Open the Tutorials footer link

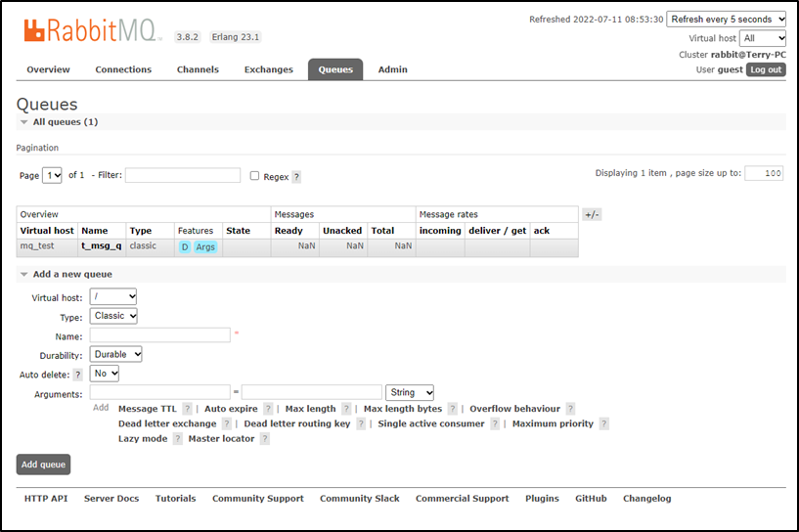[x=175, y=499]
